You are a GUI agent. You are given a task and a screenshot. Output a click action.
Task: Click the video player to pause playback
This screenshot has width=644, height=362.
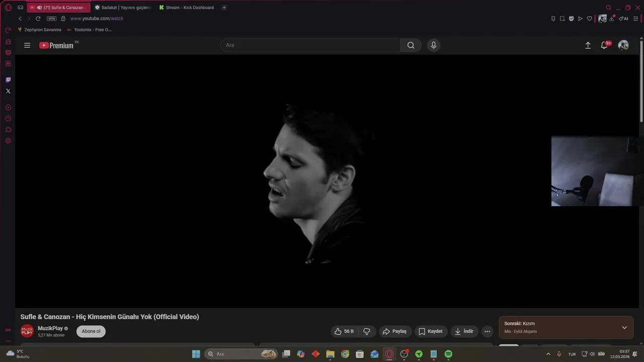point(327,181)
